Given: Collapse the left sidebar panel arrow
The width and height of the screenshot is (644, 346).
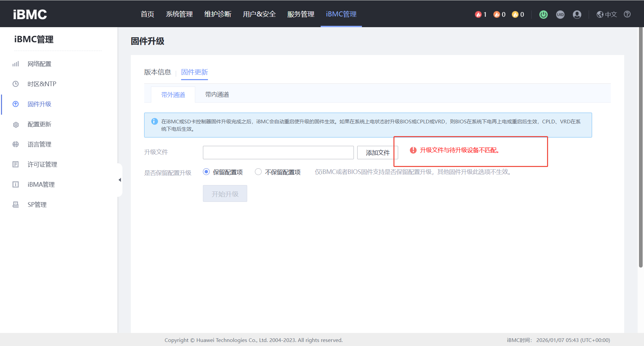Looking at the screenshot, I should coord(120,180).
